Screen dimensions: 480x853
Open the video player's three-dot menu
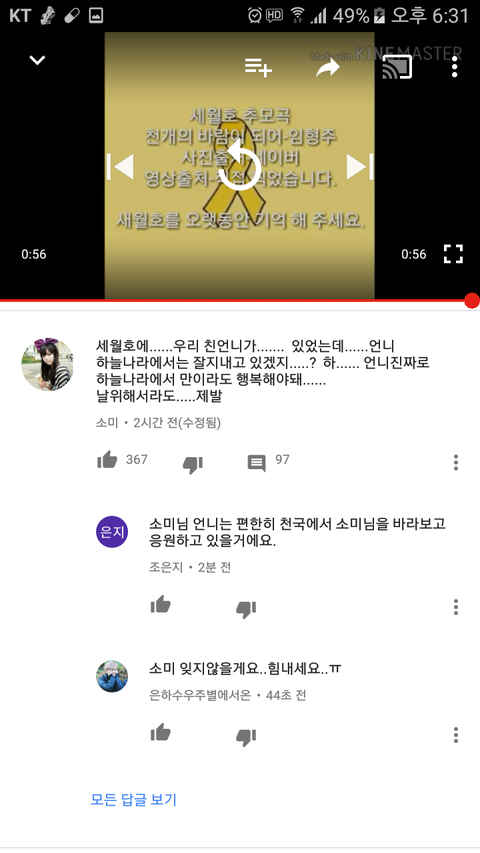(454, 67)
